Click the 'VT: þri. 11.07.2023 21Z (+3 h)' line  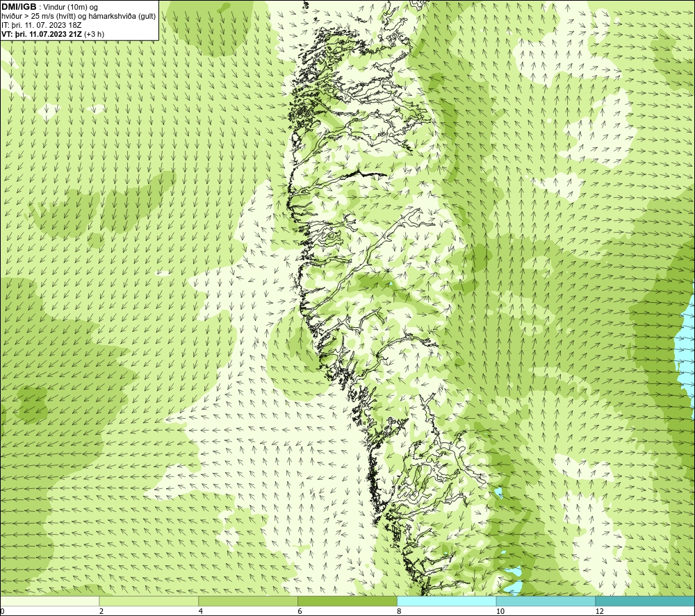[x=53, y=34]
